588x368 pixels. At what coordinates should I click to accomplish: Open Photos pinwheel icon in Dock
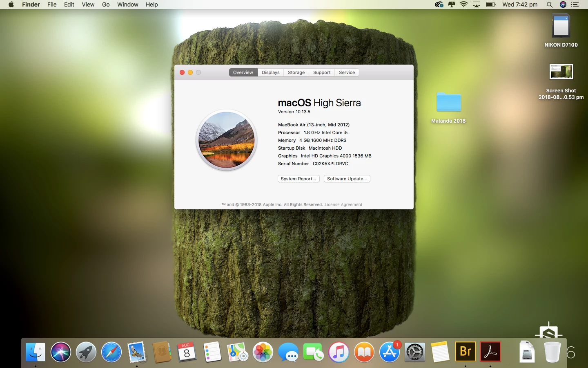pyautogui.click(x=263, y=352)
